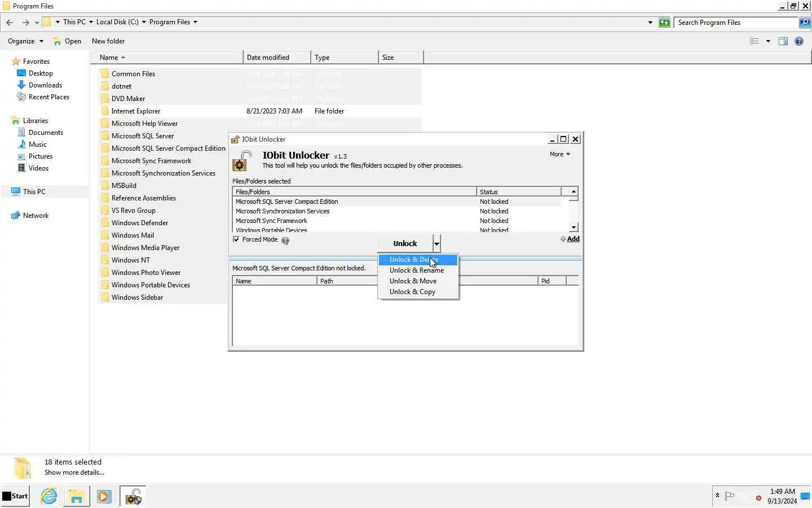
Task: Open the More dropdown in IObit Unlocker
Action: point(560,154)
